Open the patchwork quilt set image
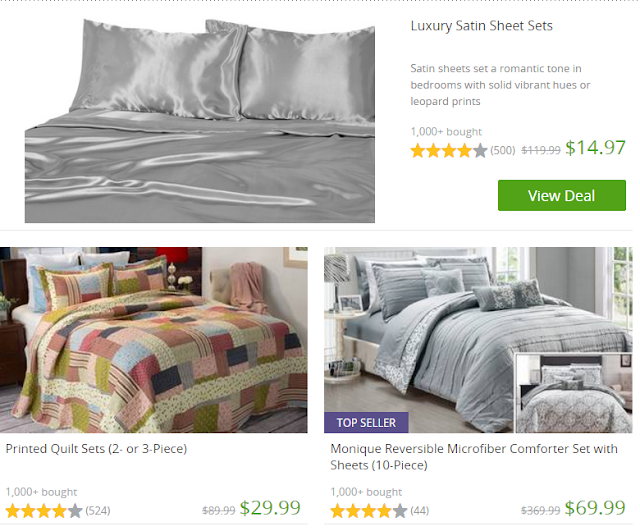The image size is (640, 531). (154, 340)
